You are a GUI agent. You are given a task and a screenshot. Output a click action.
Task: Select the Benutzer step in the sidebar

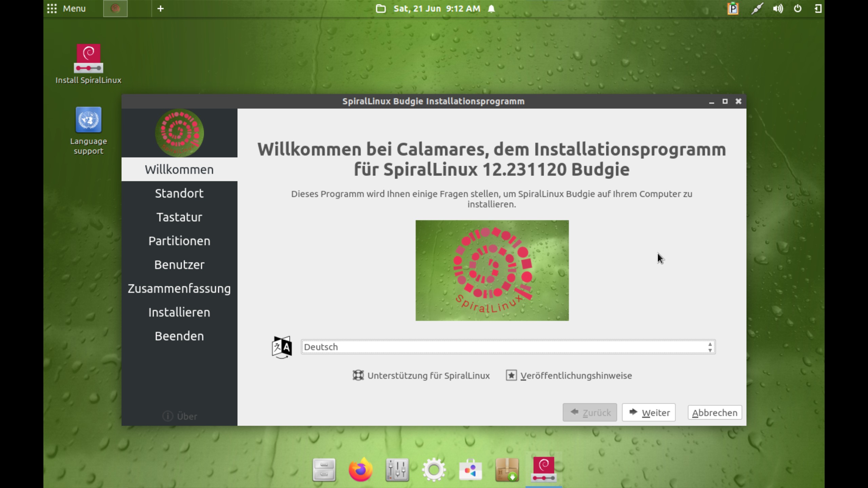tap(179, 265)
